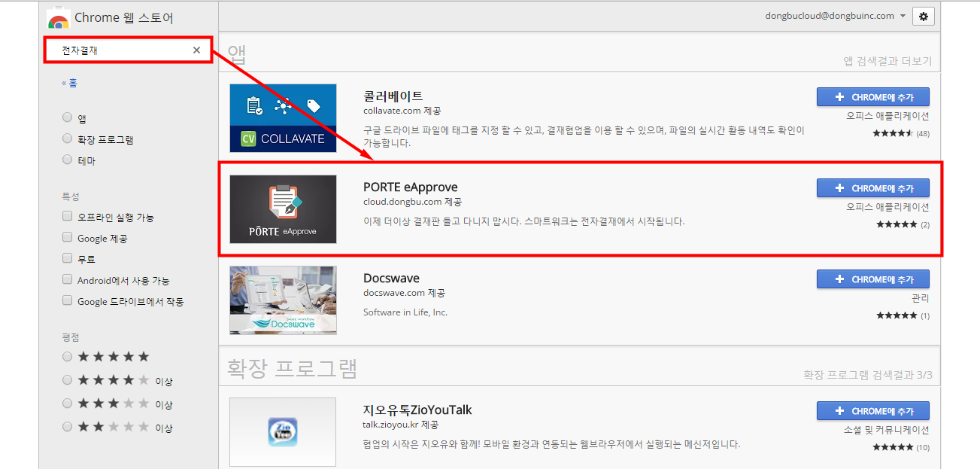Add Docswave to Chrome
980x469 pixels.
873,279
